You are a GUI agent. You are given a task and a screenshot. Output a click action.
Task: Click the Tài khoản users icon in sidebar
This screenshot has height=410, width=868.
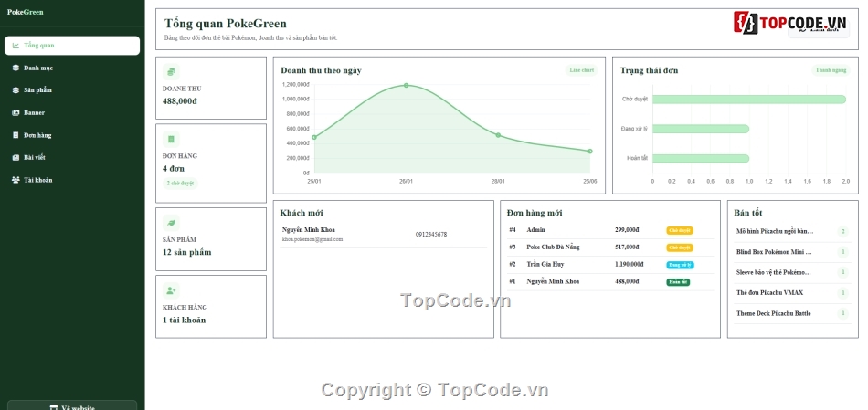[x=16, y=180]
